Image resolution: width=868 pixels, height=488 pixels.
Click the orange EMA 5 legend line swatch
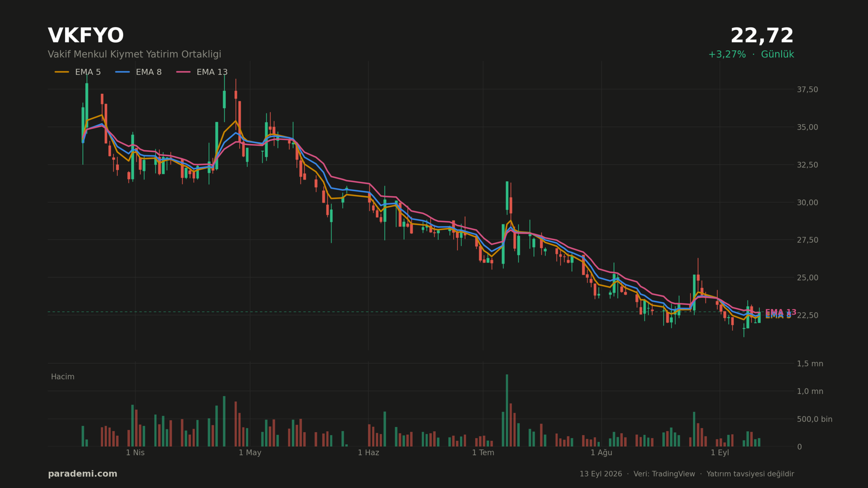62,72
